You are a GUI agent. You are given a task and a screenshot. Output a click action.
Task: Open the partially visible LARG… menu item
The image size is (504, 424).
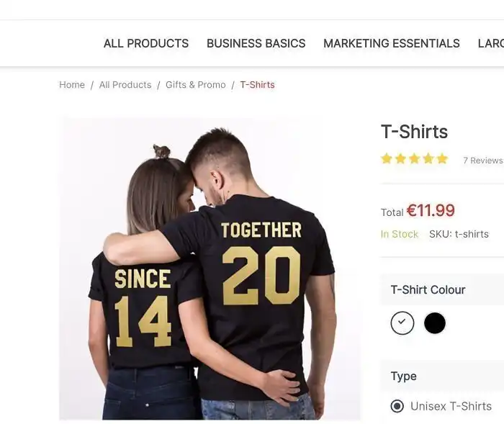[x=491, y=43]
